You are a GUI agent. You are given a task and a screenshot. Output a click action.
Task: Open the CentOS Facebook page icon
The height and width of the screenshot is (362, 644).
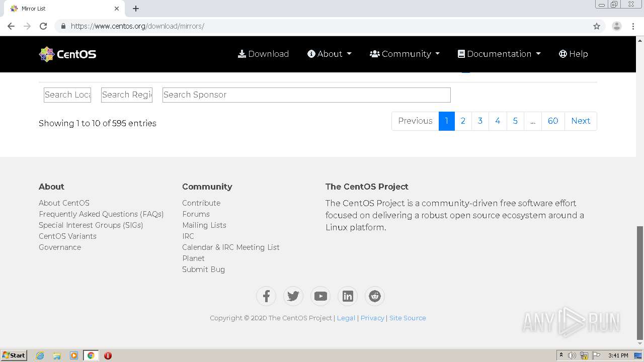(x=266, y=296)
